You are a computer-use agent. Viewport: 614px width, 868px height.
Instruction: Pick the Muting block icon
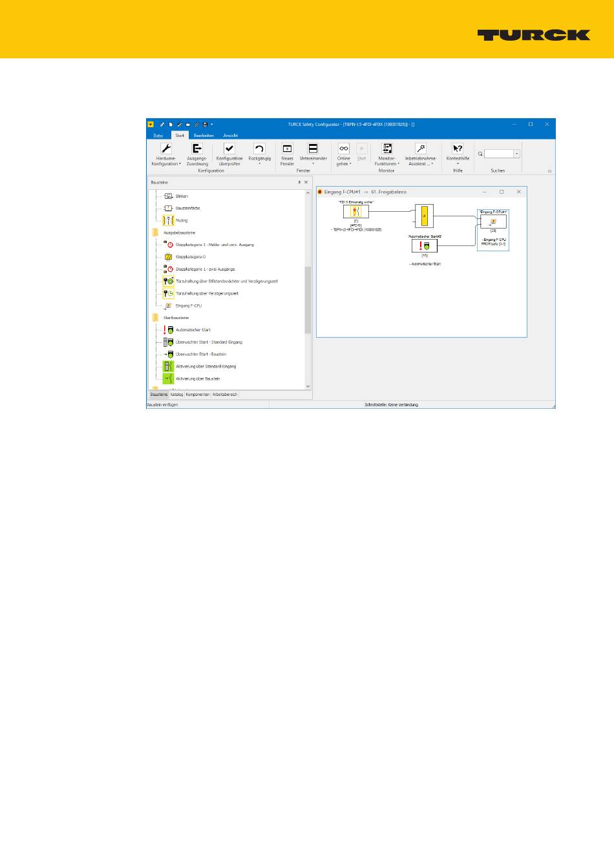tap(169, 220)
